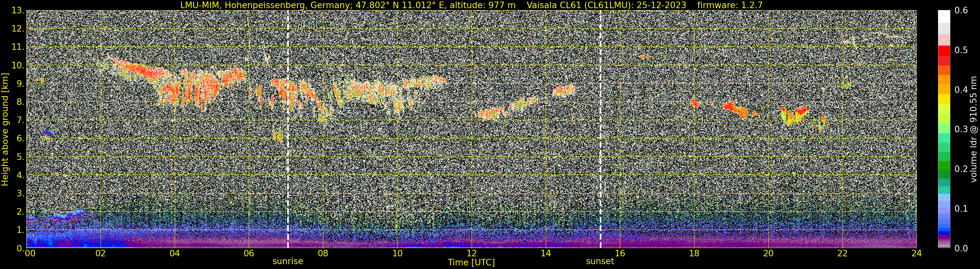Click colorbar tick label 0.6

click(961, 11)
